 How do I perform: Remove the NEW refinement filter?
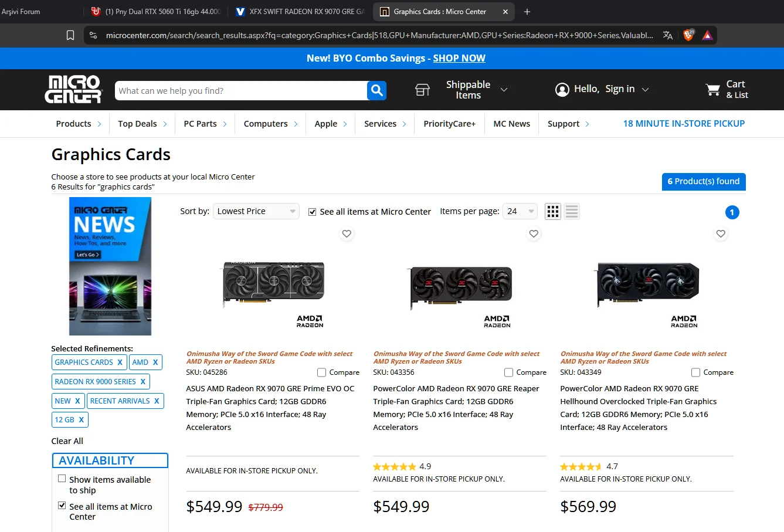pos(77,401)
